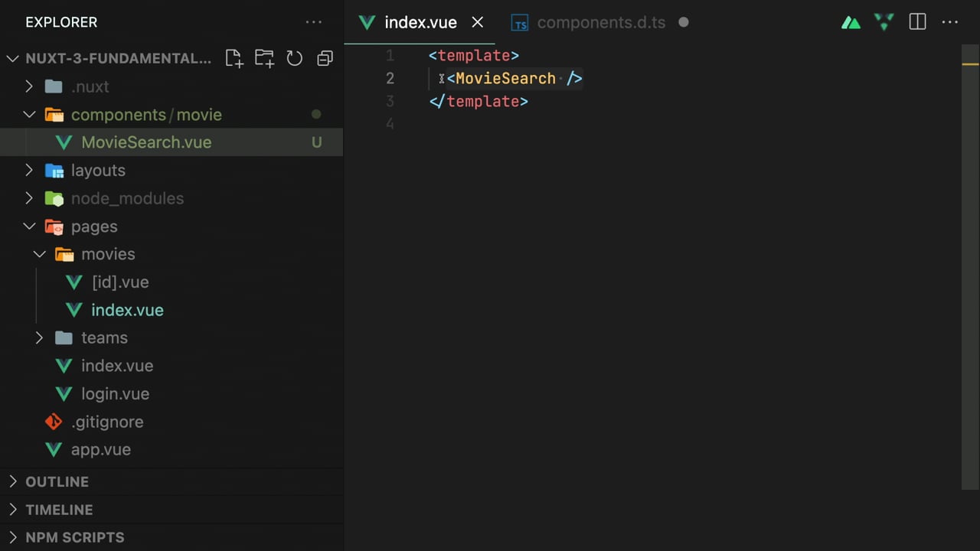This screenshot has height=551, width=980.
Task: Click the .nuxt folder icon
Action: coord(54,86)
